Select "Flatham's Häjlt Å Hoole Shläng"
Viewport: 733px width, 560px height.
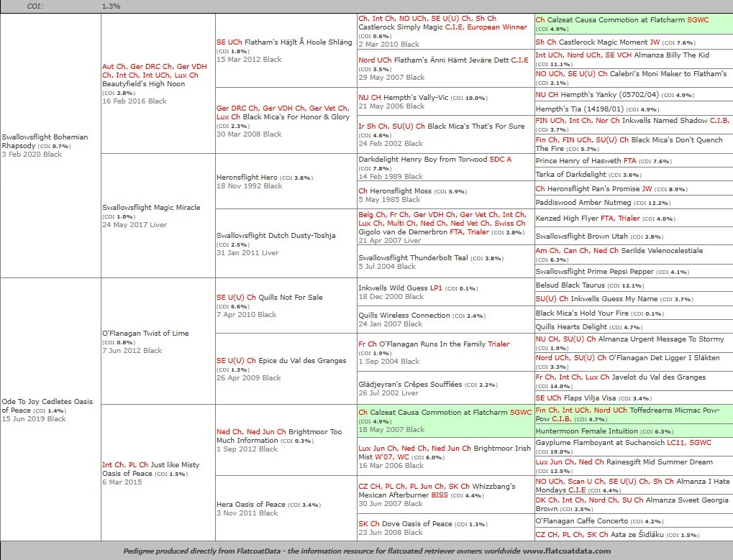point(299,42)
